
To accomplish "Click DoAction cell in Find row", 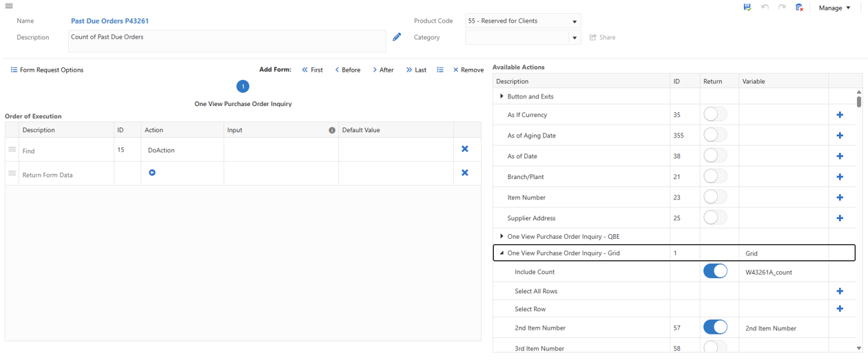I will [182, 149].
